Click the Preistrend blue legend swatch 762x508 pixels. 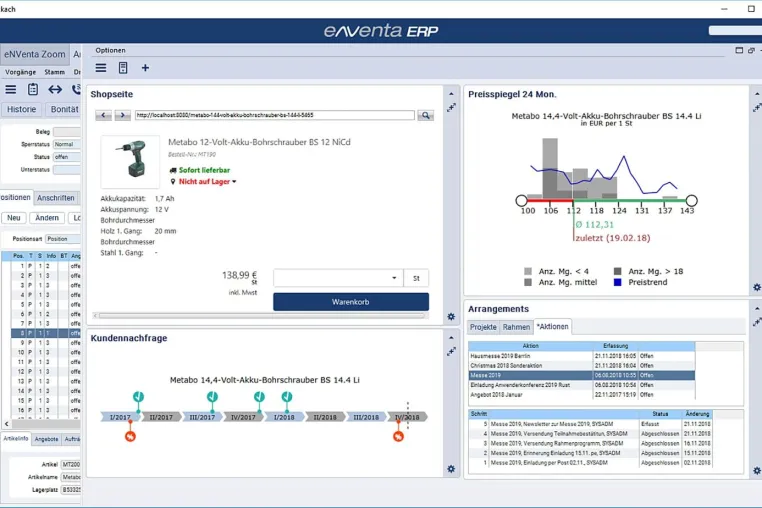(618, 282)
